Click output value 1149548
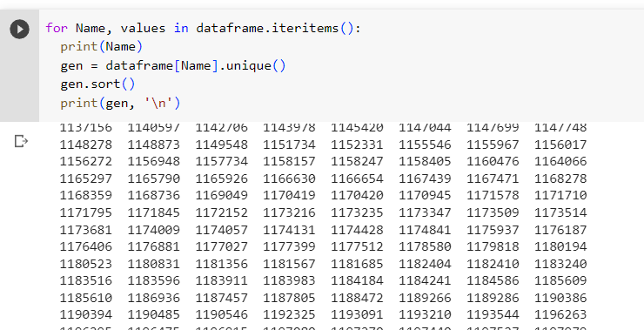The width and height of the screenshot is (644, 330). click(x=221, y=145)
